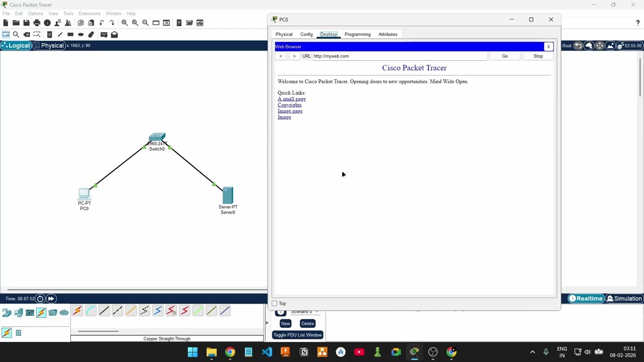Select the End Devices category

18,313
